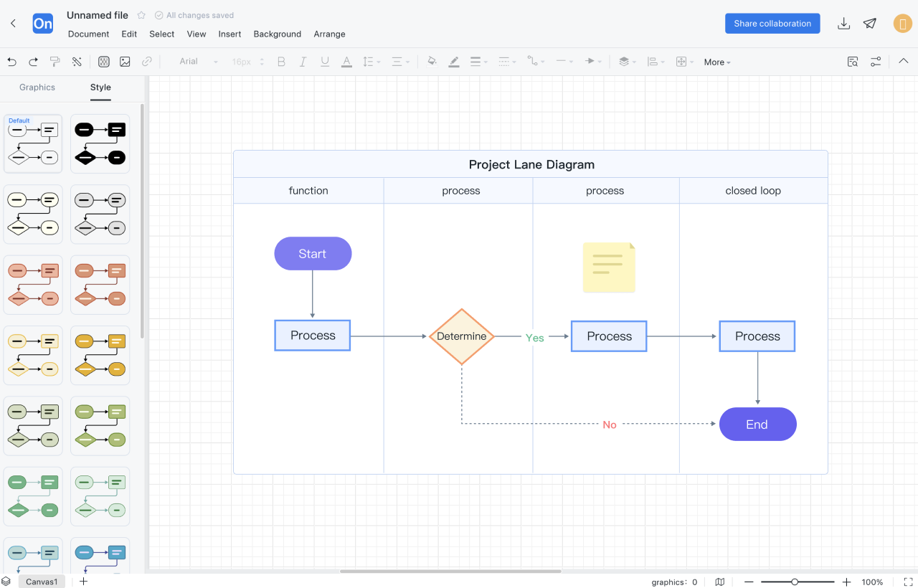Toggle italic text formatting
The image size is (918, 588).
pos(303,62)
